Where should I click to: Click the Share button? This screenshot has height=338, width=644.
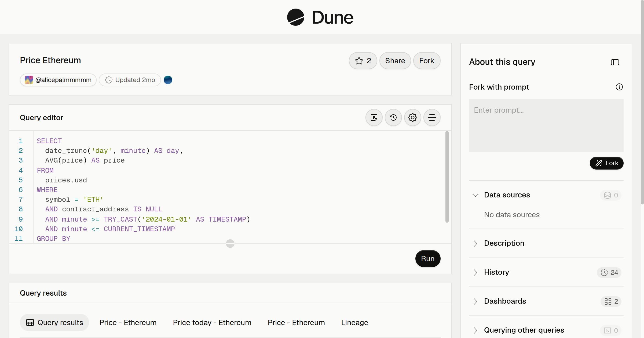(395, 61)
